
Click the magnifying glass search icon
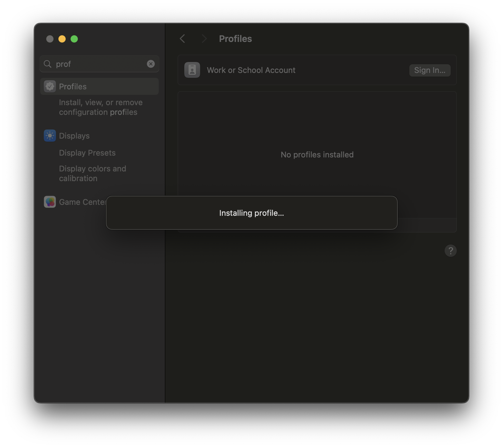click(x=47, y=64)
